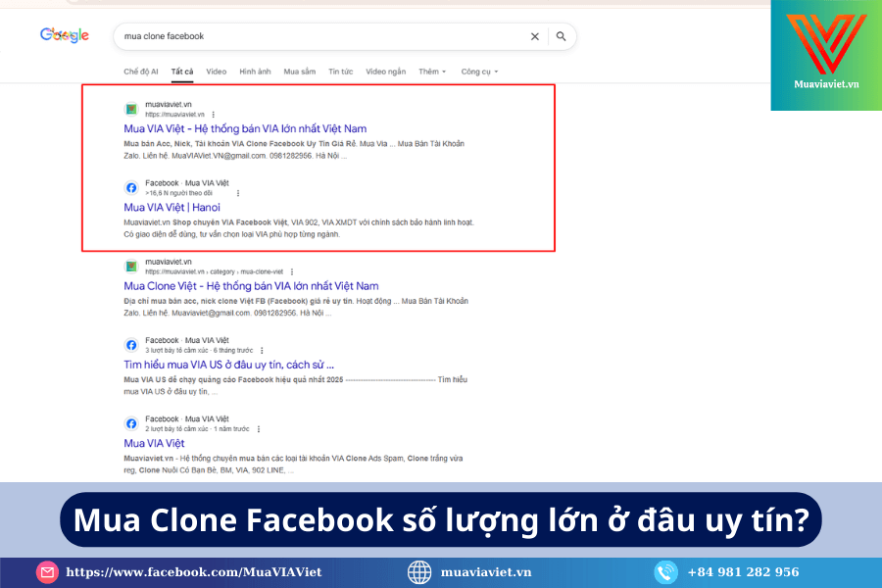This screenshot has width=882, height=588.
Task: Click into the 'mua clone facebook' search field
Action: point(314,36)
